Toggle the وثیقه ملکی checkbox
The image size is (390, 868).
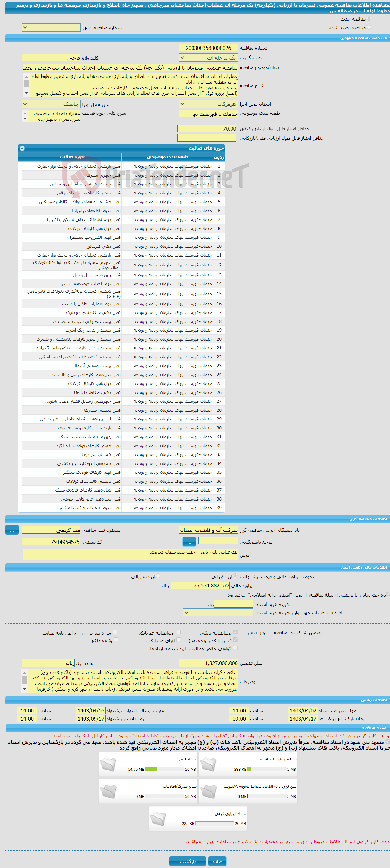[x=116, y=640]
